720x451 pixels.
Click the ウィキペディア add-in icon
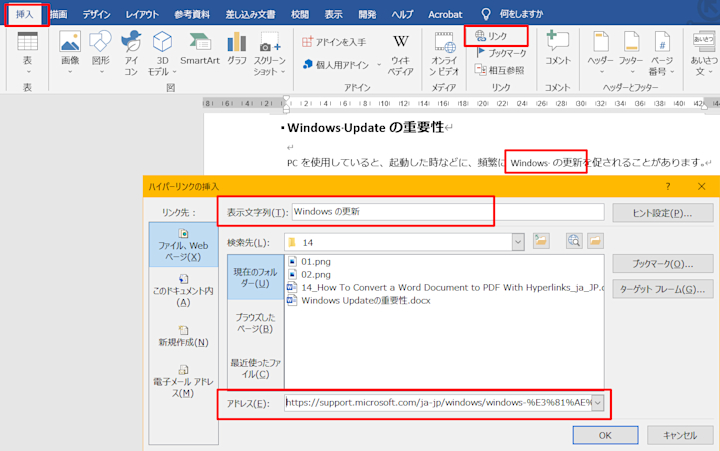click(x=400, y=54)
